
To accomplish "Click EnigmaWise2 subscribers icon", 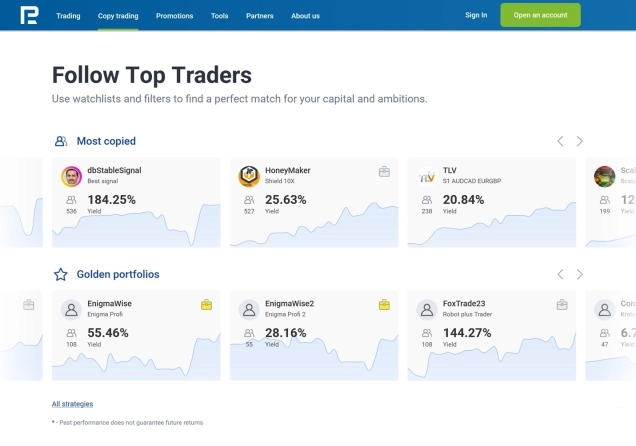I will click(x=249, y=333).
